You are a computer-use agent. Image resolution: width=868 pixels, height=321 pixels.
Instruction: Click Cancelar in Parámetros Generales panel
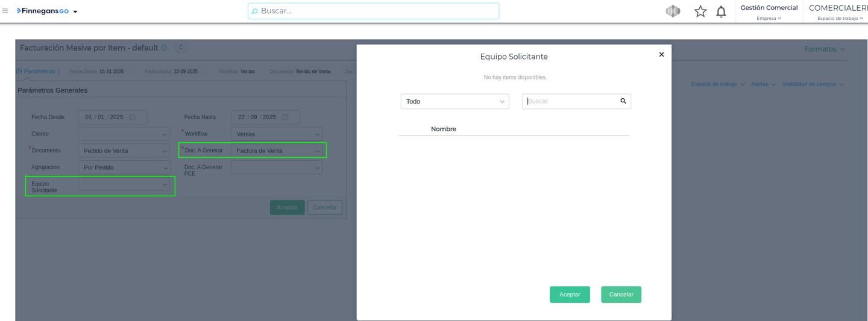324,207
